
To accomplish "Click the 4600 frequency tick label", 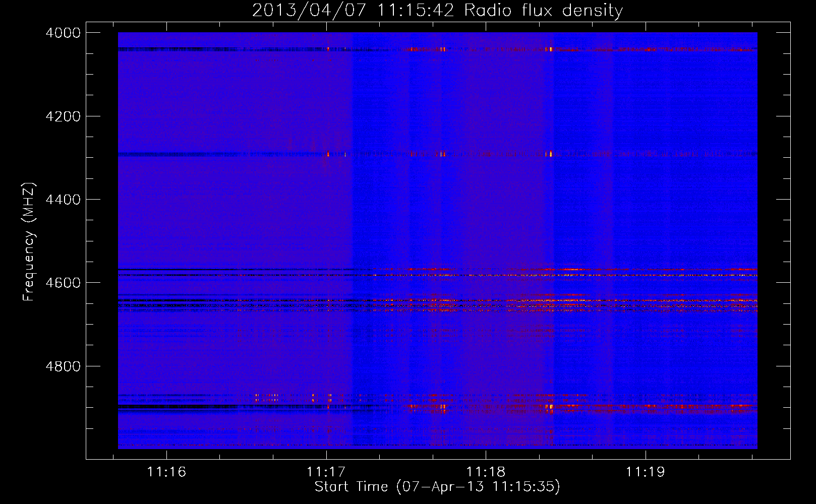I will click(63, 283).
